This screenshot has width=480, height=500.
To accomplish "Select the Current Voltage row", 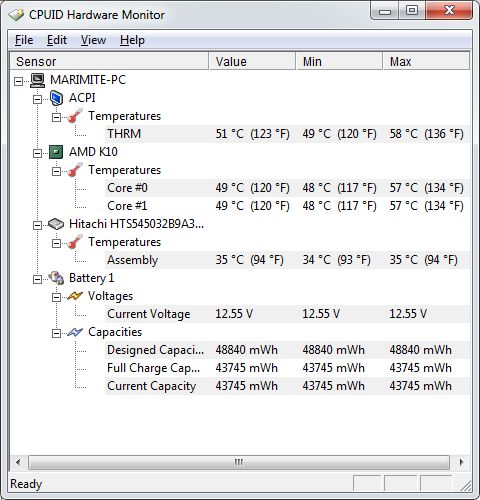I will pos(287,314).
